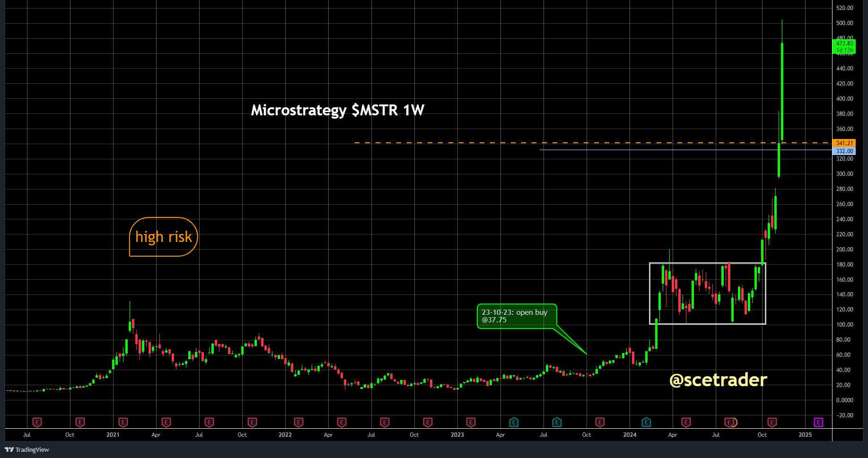Image resolution: width=868 pixels, height=458 pixels.
Task: Open earnings marker with the orange crescent
Action: coord(730,422)
